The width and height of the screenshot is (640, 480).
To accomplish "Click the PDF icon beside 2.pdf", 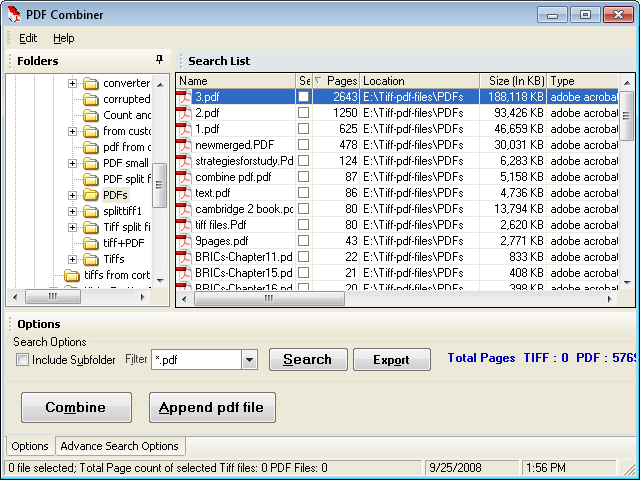I will [184, 113].
